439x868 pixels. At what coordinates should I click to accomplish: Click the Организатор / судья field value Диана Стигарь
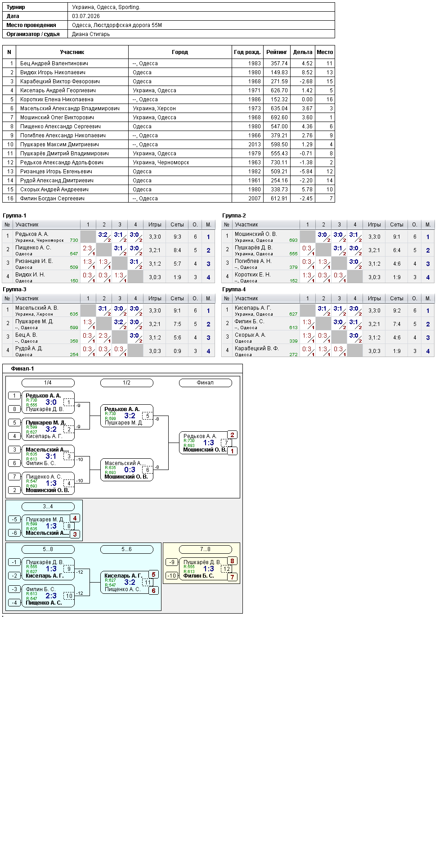coord(91,34)
